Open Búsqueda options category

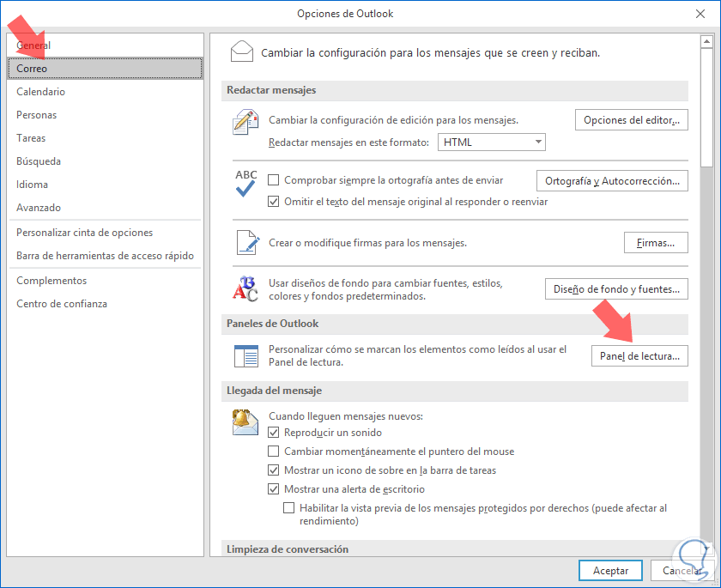click(x=105, y=161)
